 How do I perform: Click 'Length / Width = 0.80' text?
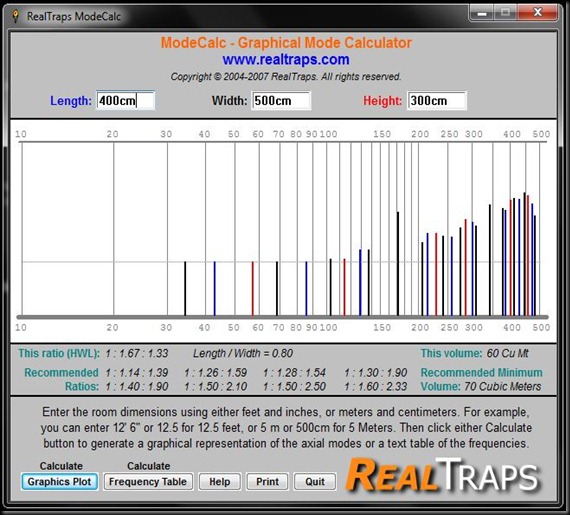243,353
